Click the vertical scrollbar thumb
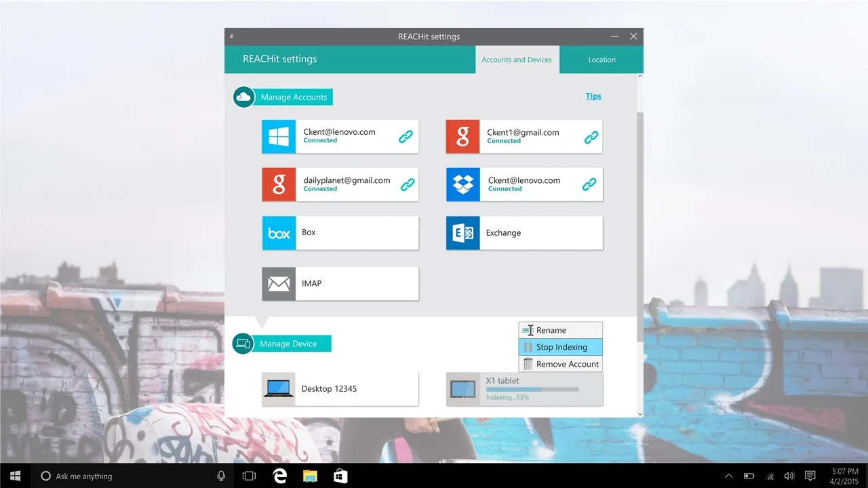The width and height of the screenshot is (868, 488). (640, 227)
